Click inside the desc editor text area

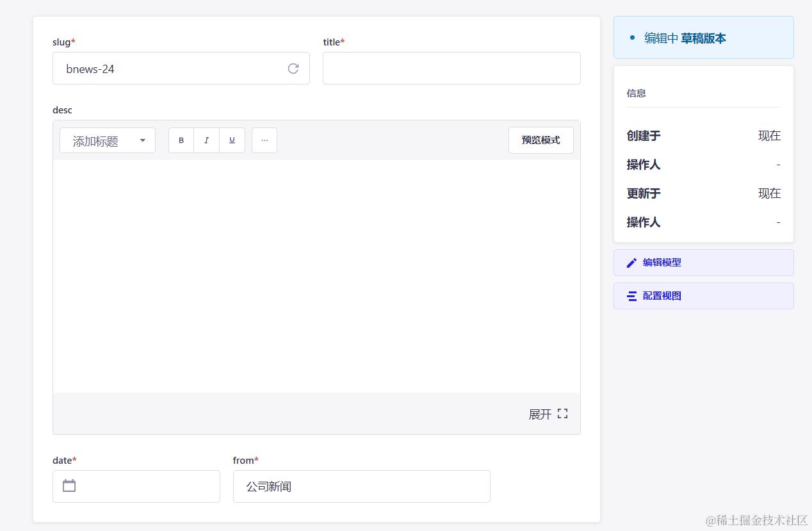coord(316,276)
